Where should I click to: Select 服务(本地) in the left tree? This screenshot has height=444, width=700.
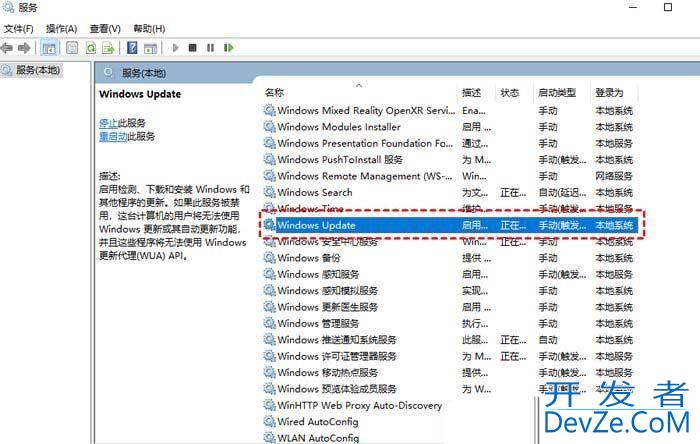tap(38, 70)
